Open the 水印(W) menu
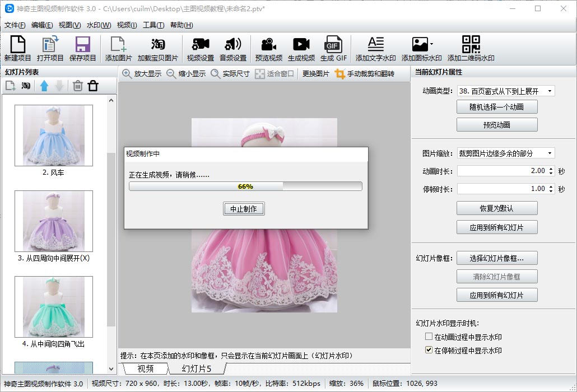 pyautogui.click(x=99, y=25)
